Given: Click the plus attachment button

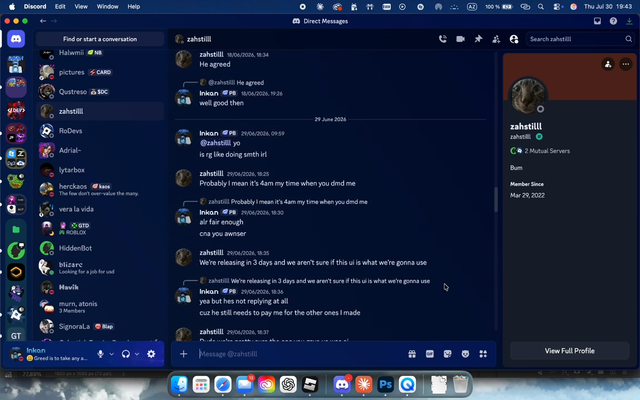Looking at the screenshot, I should pos(183,354).
